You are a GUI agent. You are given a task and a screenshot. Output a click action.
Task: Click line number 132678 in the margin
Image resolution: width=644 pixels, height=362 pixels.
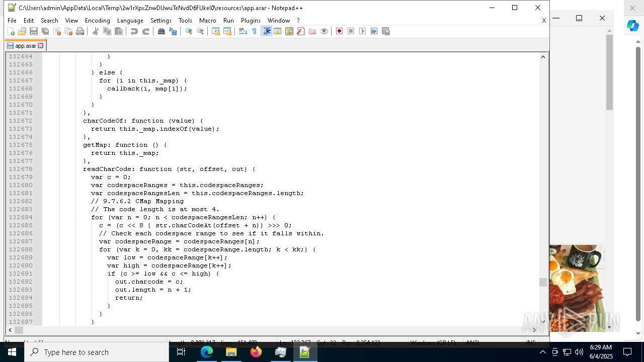pyautogui.click(x=21, y=169)
